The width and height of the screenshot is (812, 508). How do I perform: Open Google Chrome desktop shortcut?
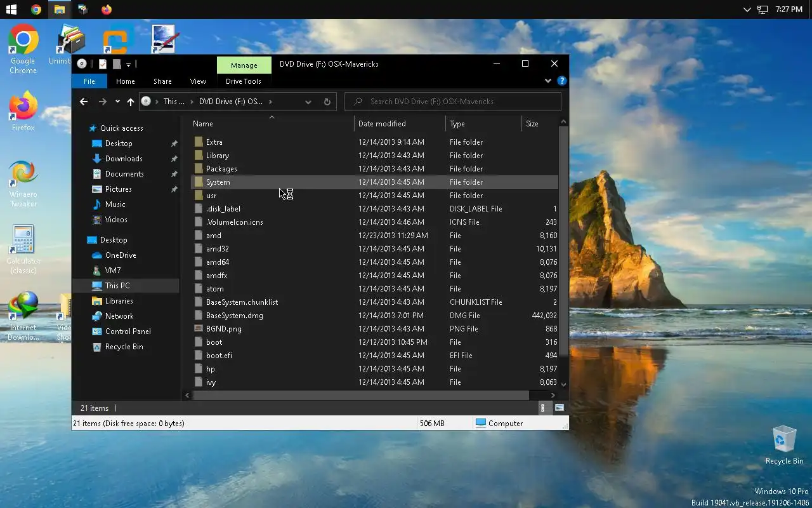click(23, 50)
